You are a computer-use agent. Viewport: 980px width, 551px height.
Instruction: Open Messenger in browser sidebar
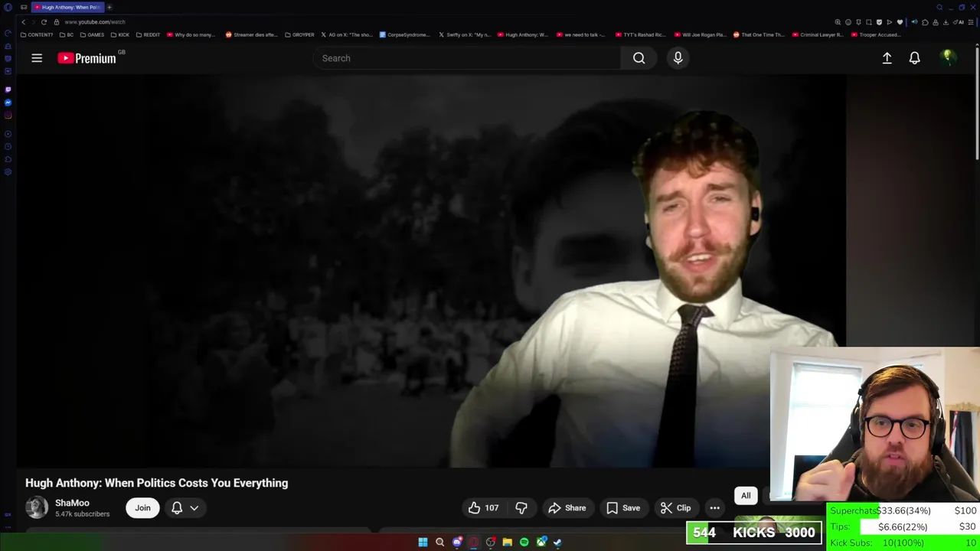click(x=8, y=103)
